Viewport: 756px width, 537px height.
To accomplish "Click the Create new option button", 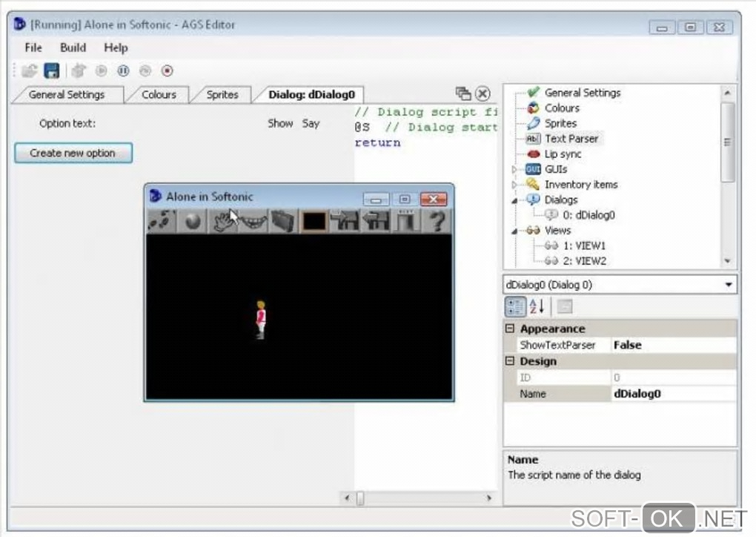I will [x=73, y=153].
